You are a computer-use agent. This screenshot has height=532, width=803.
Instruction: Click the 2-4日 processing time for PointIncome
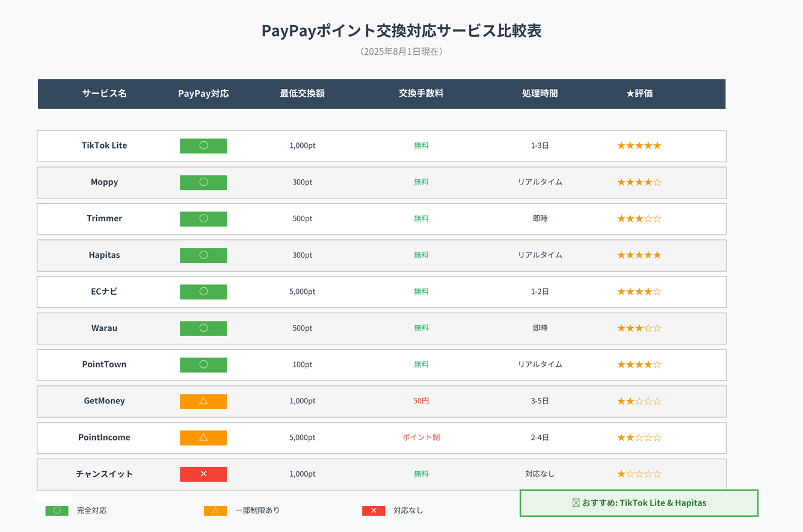(x=540, y=438)
